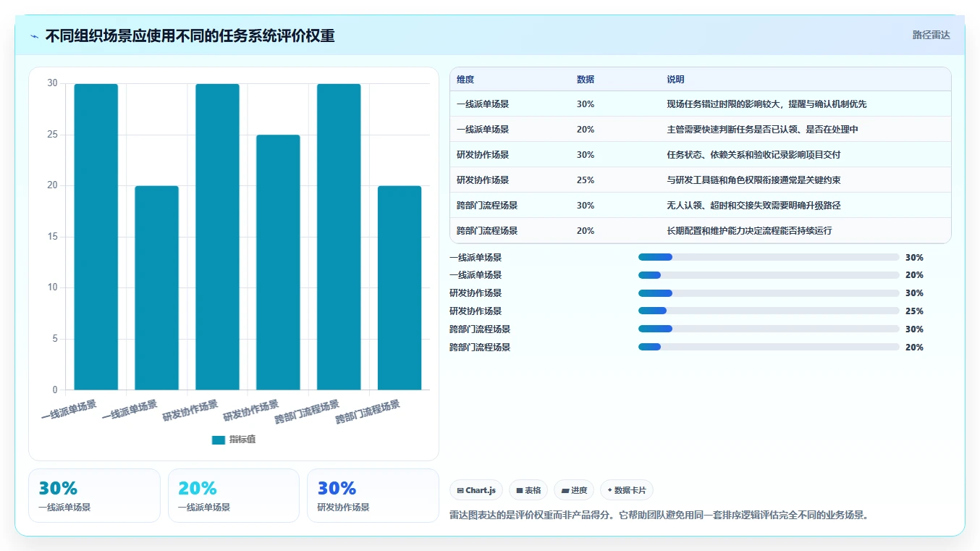980x551 pixels.
Task: Click the 跨部门流程场景 20% progress bar
Action: coord(769,348)
